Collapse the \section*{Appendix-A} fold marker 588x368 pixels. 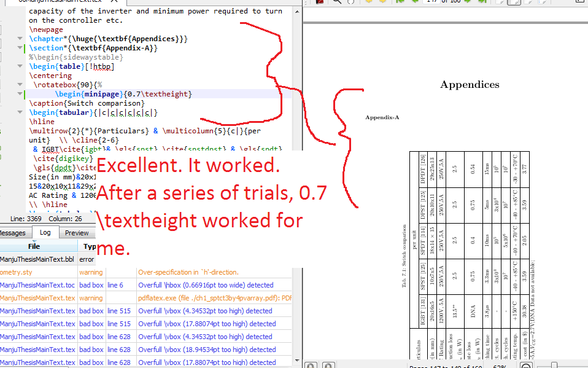(20, 48)
